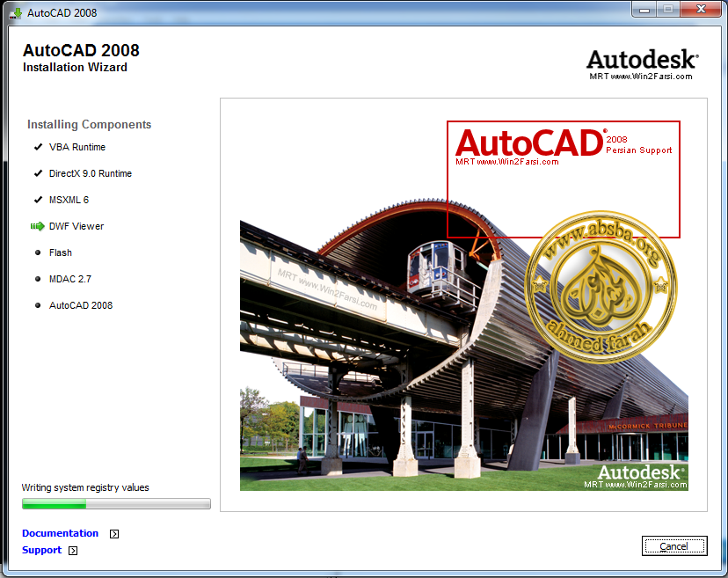
Task: Click the VBA Runtime checkmark icon
Action: [x=38, y=147]
